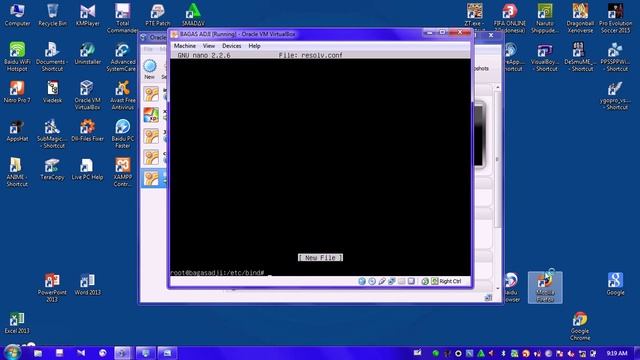Select the Naruto Shippuden desktop icon
This screenshot has width=640, height=360.
click(x=545, y=18)
